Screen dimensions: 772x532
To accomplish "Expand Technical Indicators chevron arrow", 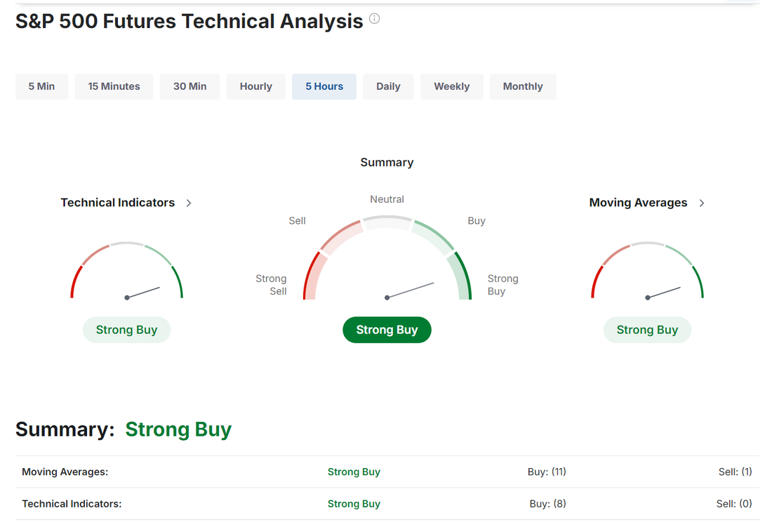I will coord(189,203).
